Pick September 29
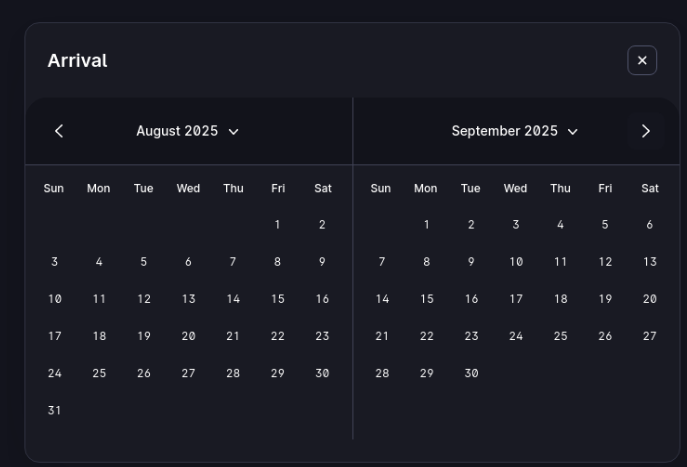 pos(426,374)
